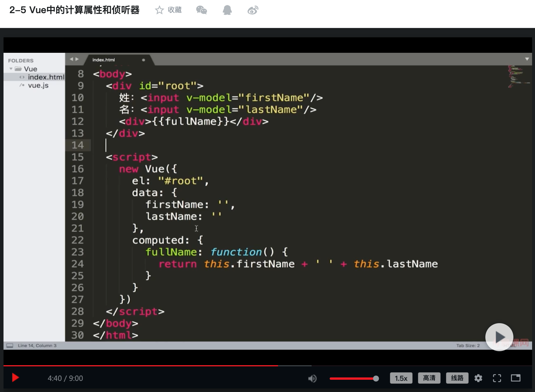Click line number 14 in gutter
Image resolution: width=535 pixels, height=392 pixels.
pos(78,145)
